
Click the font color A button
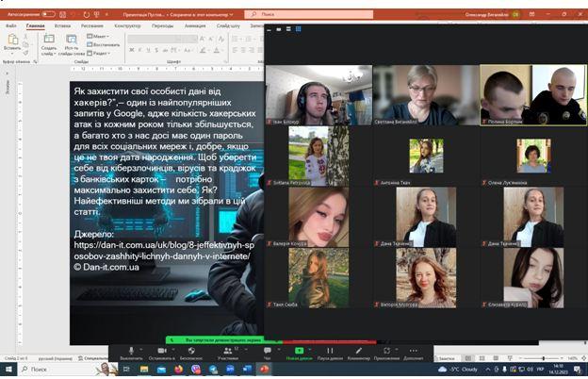(x=217, y=50)
